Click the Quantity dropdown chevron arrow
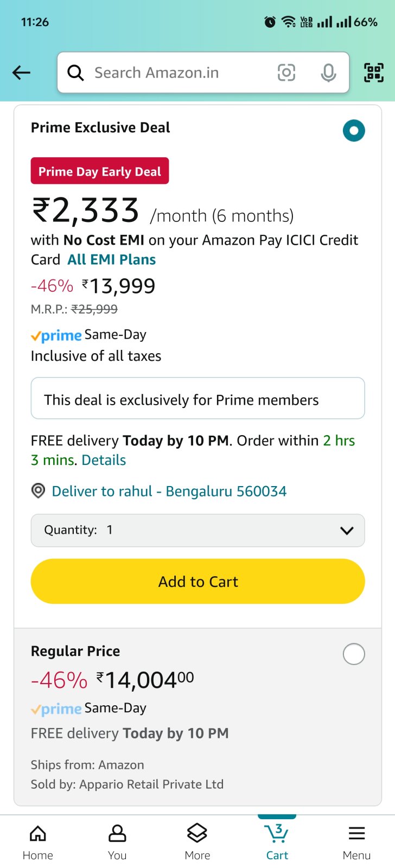The image size is (395, 868). click(x=347, y=531)
